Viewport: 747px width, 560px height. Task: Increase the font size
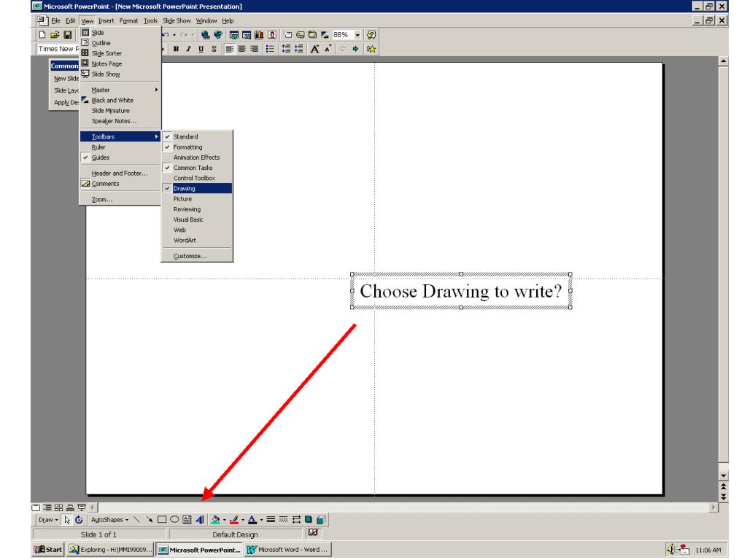pyautogui.click(x=314, y=49)
